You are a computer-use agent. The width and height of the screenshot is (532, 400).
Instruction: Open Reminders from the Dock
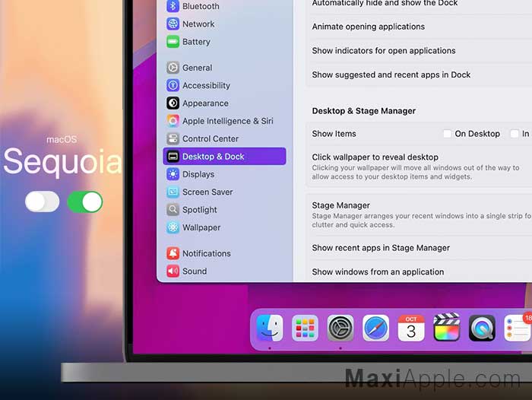518,328
